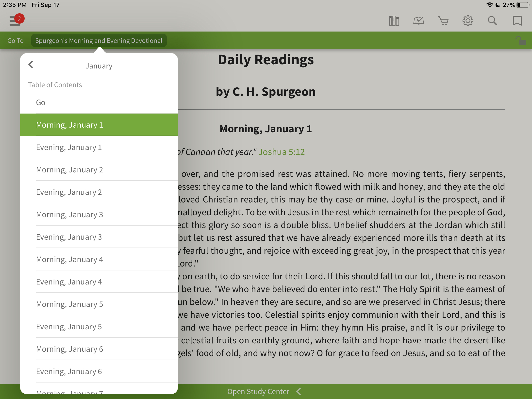
Task: Go back with the chevron in January panel
Action: click(x=31, y=65)
